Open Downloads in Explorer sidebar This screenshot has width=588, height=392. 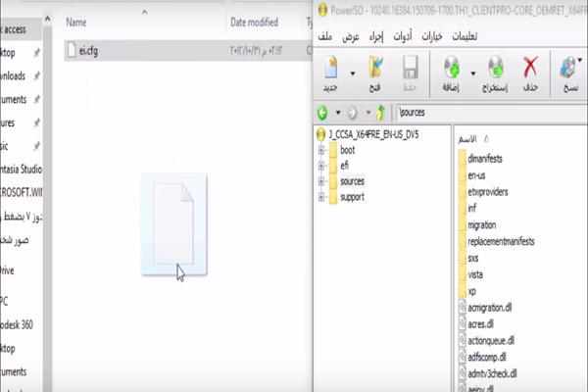tap(13, 76)
